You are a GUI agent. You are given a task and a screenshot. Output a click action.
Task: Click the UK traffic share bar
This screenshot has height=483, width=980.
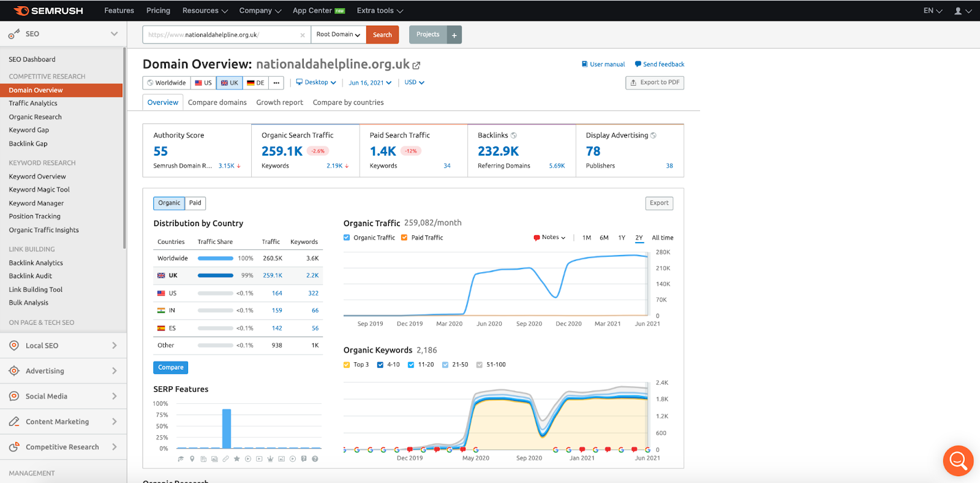click(x=216, y=276)
